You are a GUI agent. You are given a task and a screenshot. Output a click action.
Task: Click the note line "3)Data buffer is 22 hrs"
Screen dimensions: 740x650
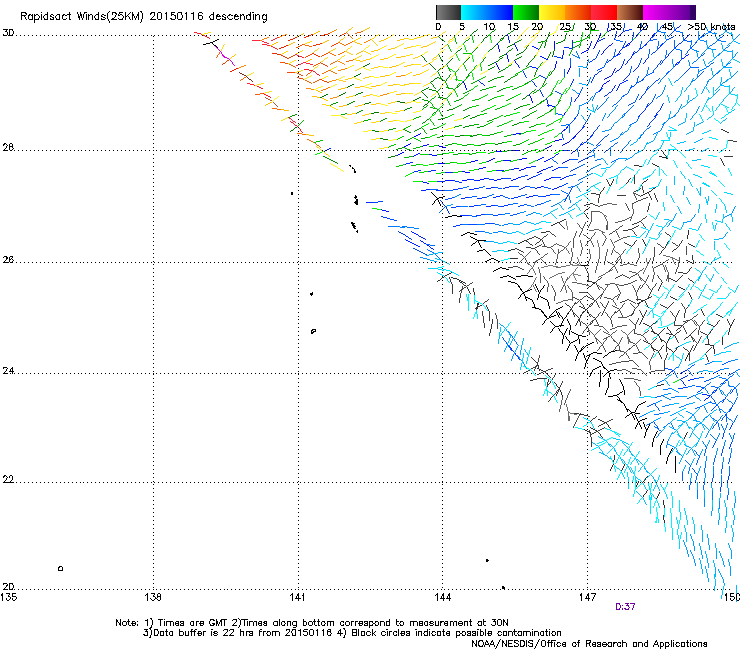click(352, 633)
